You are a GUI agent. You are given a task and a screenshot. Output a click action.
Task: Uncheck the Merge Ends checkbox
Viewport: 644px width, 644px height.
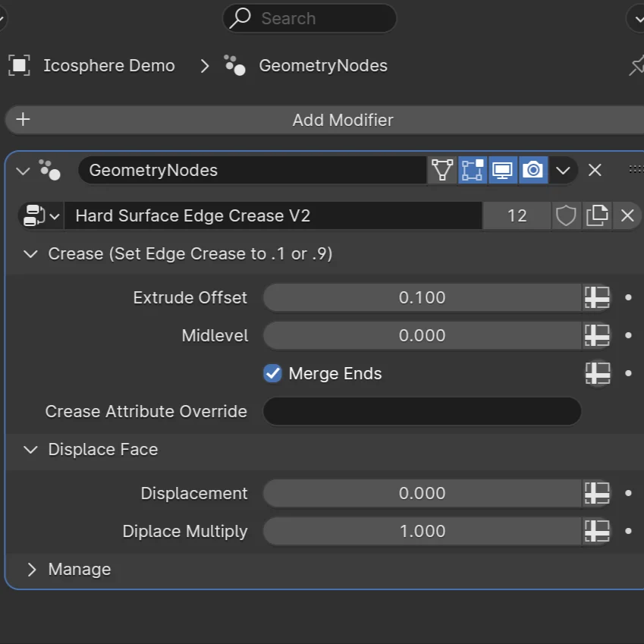click(272, 373)
